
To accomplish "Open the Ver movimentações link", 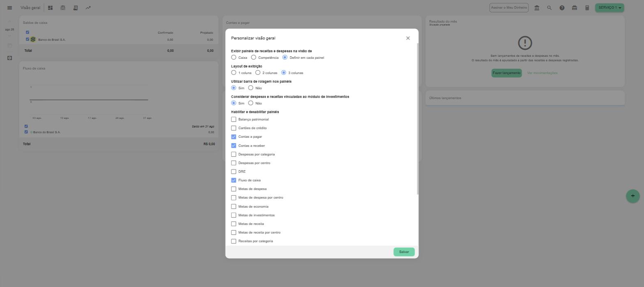I will click(542, 73).
